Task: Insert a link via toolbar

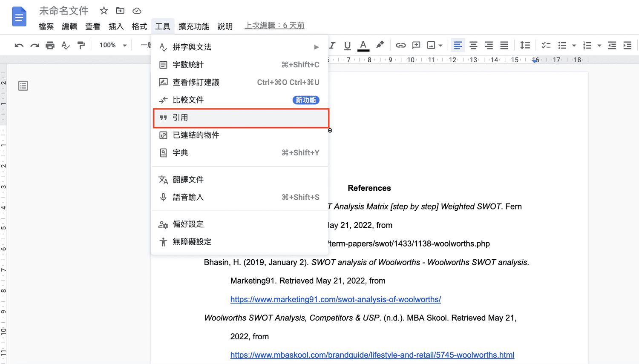Action: (x=401, y=45)
